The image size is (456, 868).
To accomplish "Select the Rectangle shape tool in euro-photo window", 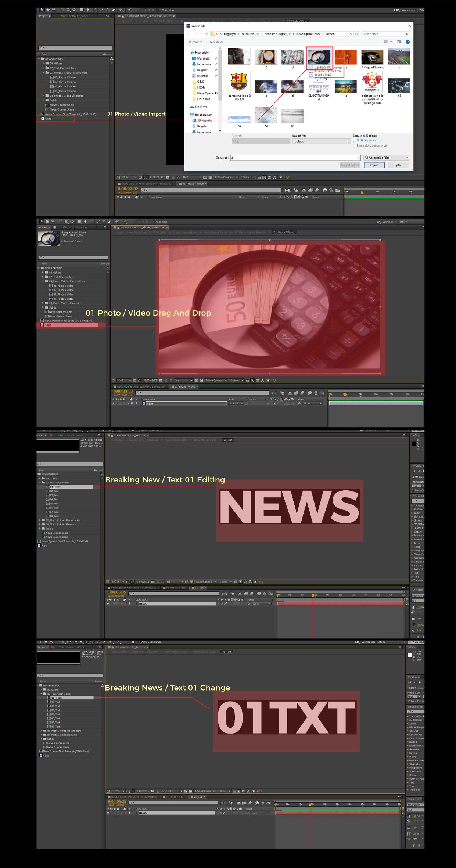I will pyautogui.click(x=79, y=221).
